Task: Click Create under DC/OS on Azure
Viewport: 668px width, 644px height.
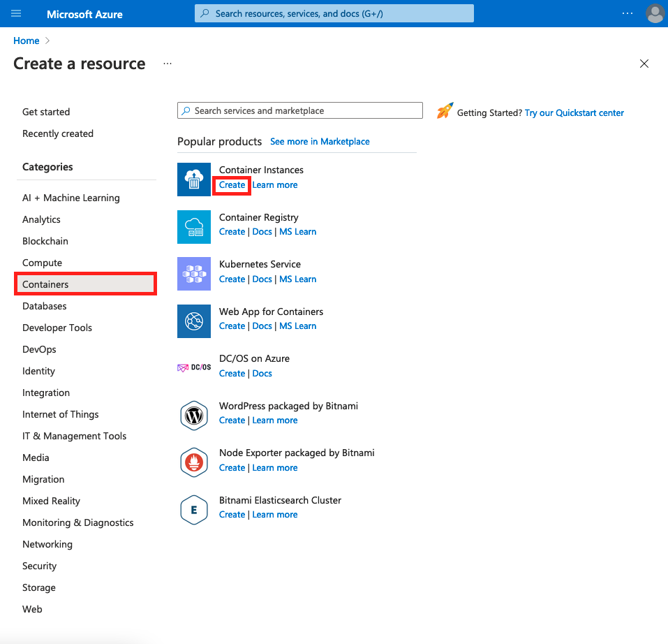Action: pyautogui.click(x=232, y=374)
